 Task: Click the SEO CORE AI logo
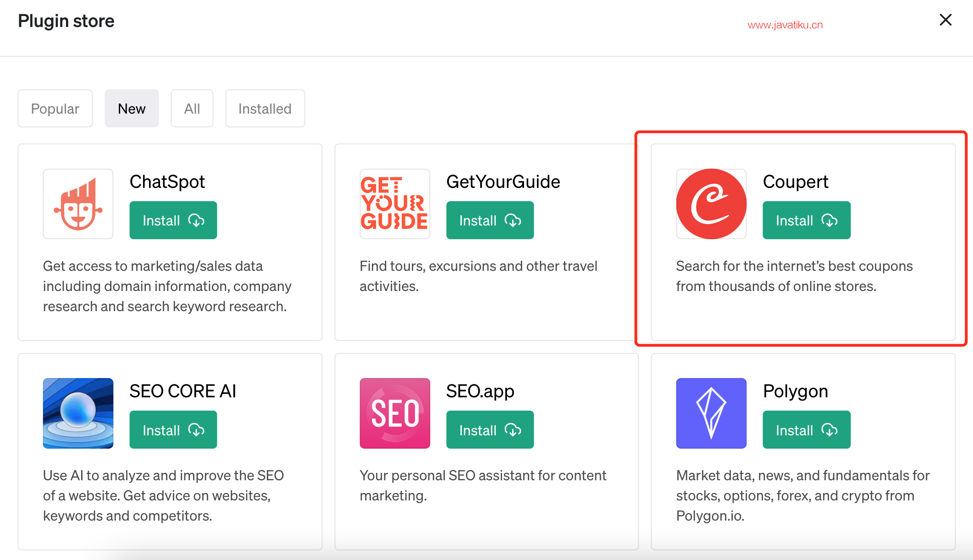78,413
